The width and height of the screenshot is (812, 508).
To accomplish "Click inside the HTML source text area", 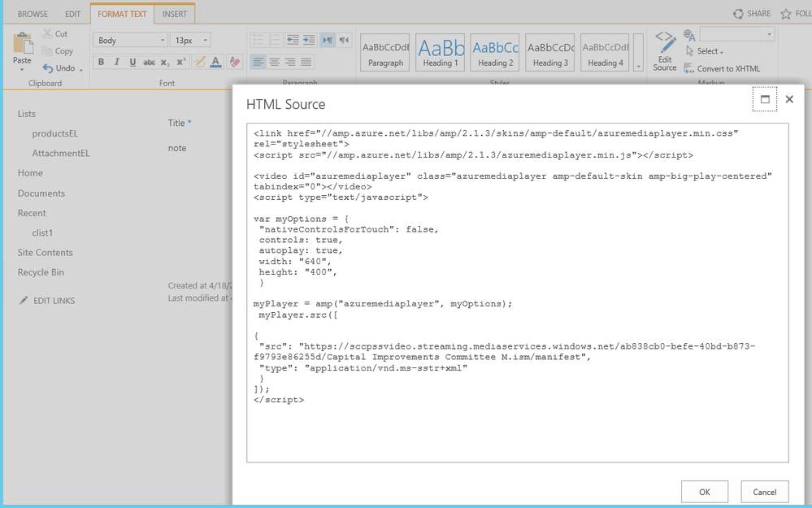I will [x=517, y=293].
